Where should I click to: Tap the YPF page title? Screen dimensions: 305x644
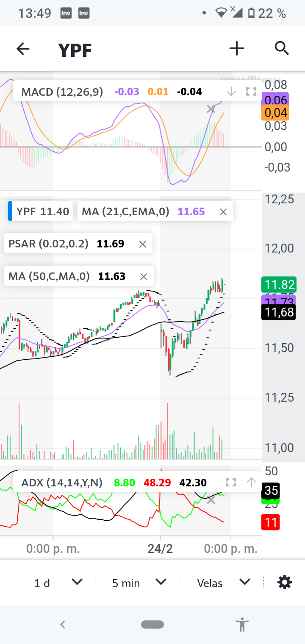click(75, 50)
